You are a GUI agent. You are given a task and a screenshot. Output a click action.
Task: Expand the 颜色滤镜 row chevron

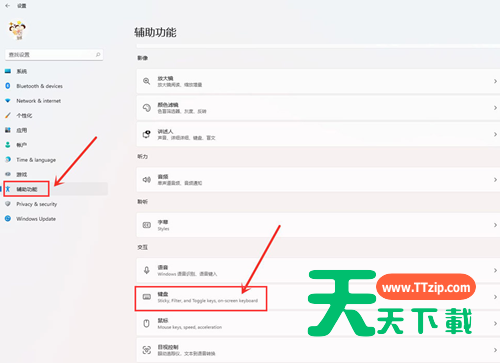495,108
